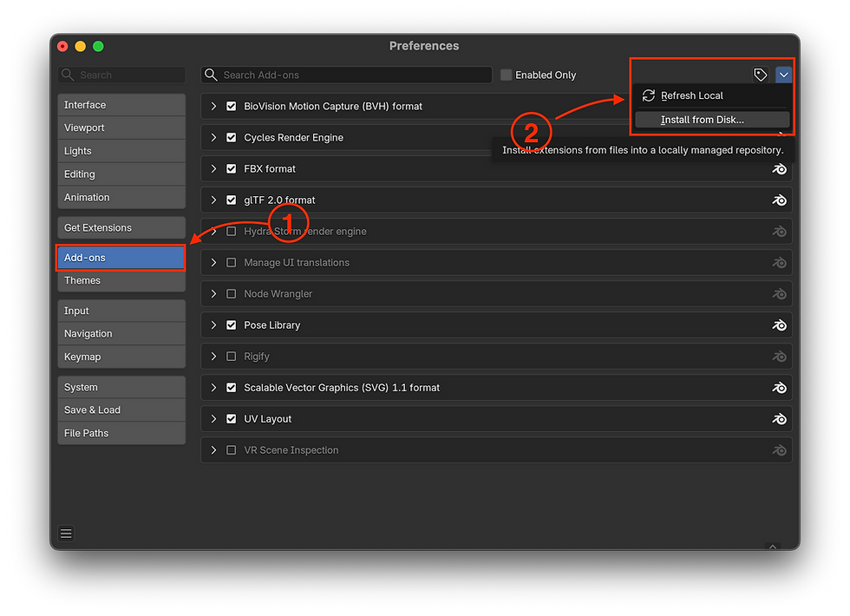Screen dimensions: 850x616
Task: Click Blender logo icon on Pose Library row
Action: tap(779, 325)
